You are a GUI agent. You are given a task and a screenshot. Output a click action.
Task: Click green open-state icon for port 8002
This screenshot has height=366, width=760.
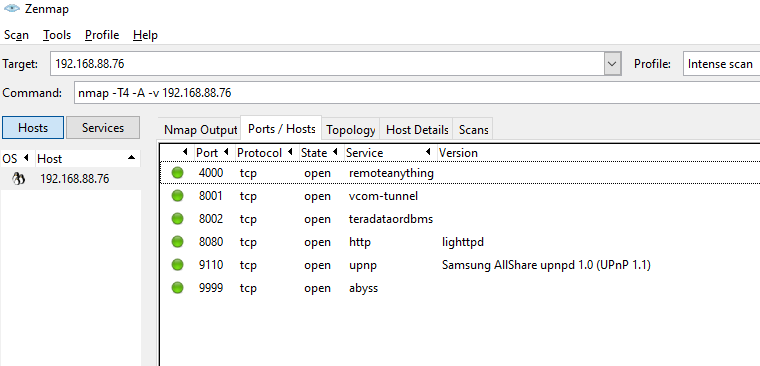(x=178, y=219)
